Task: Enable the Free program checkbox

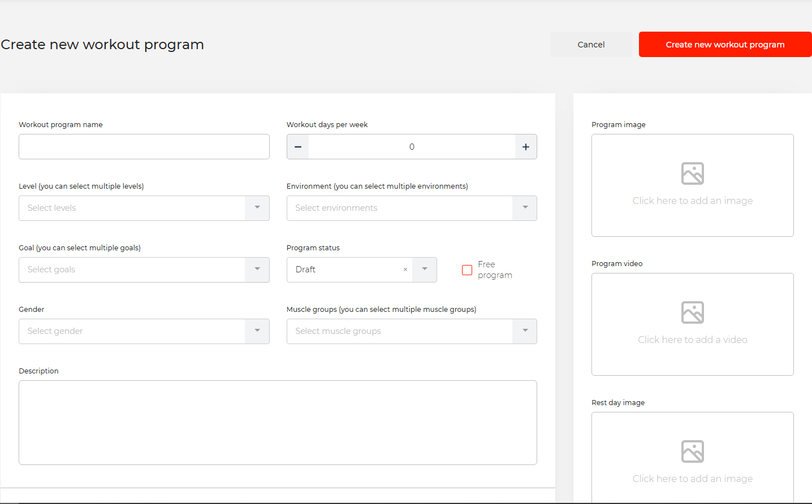Action: pyautogui.click(x=467, y=270)
